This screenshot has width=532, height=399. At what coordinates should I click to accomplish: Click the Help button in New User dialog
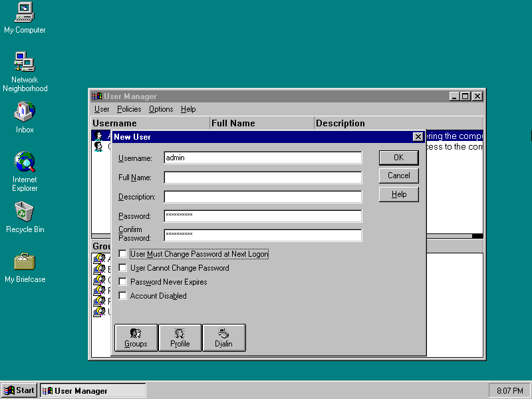click(398, 194)
